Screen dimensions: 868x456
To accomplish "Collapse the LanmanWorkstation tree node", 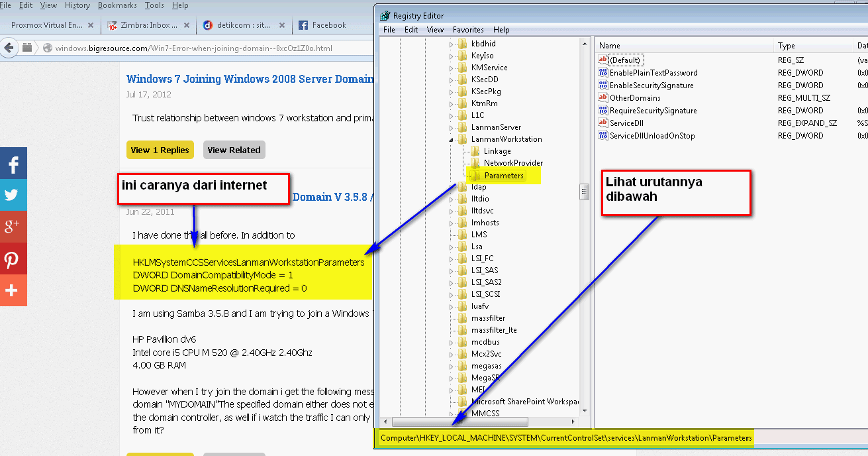I will pos(452,139).
